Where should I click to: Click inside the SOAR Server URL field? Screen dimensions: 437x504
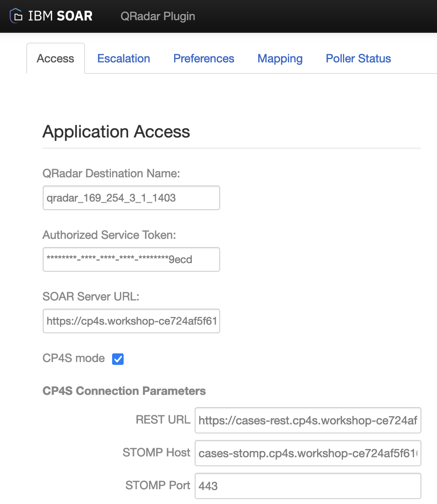tap(131, 321)
